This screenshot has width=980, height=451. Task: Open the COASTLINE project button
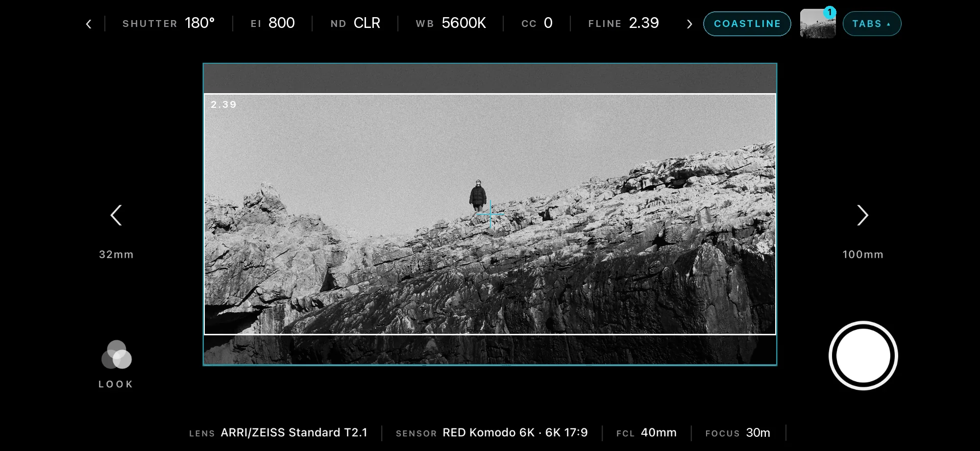(x=747, y=24)
